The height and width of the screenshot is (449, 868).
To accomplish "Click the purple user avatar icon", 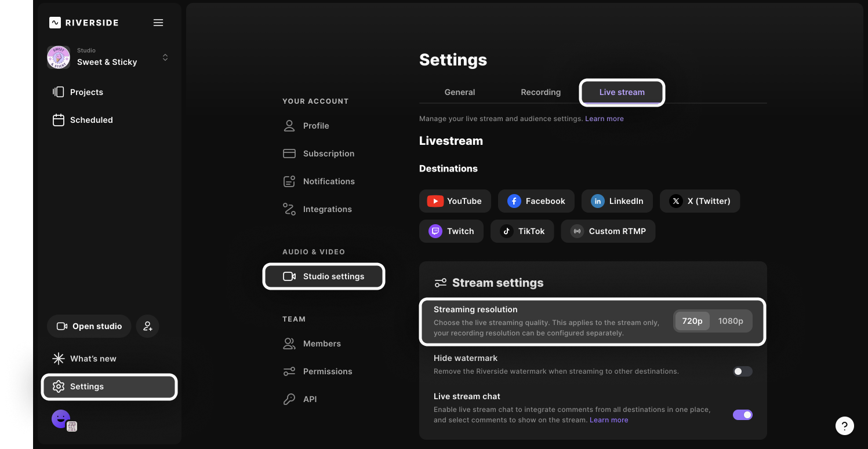I will [x=60, y=418].
